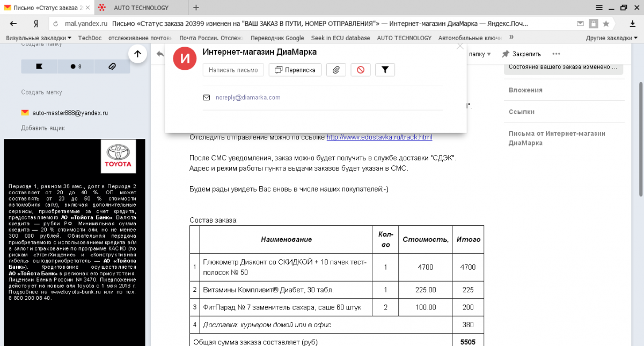Image resolution: width=644 pixels, height=346 pixels.
Task: Show more bookmarks with » chevron
Action: pos(511,38)
